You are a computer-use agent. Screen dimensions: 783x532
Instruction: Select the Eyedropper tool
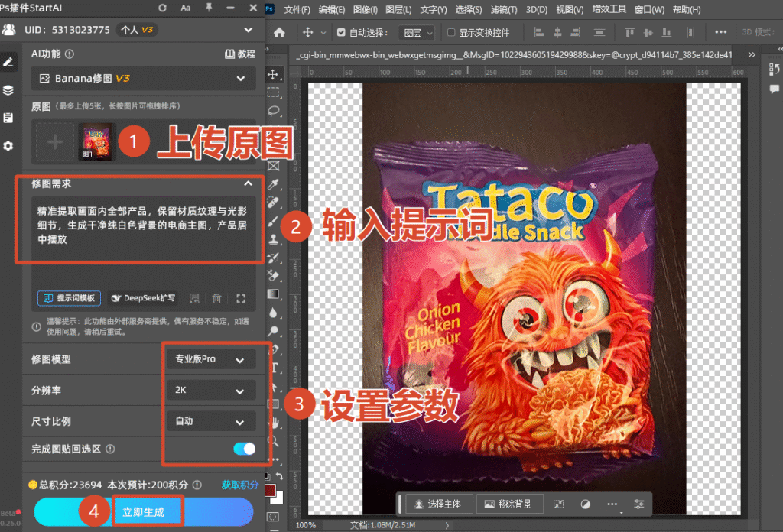point(273,184)
